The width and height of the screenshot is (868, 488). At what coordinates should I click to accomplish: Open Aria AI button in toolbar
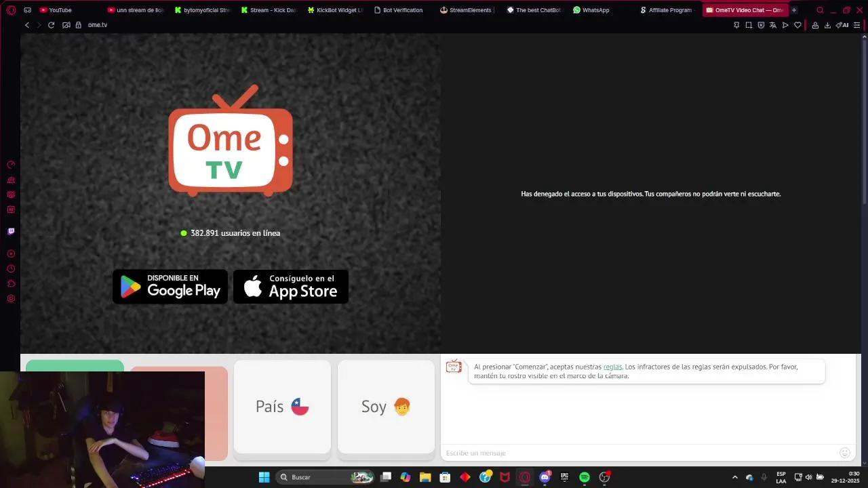pyautogui.click(x=843, y=25)
